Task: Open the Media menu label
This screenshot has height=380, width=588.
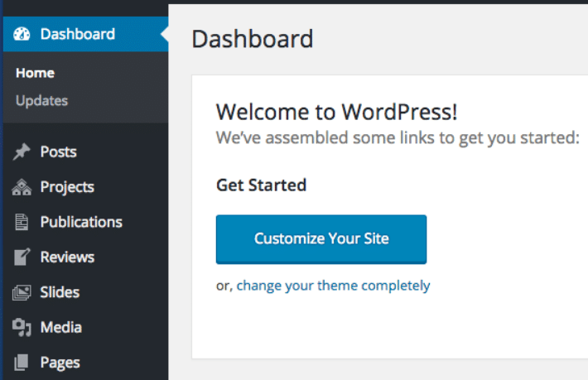Action: (61, 328)
